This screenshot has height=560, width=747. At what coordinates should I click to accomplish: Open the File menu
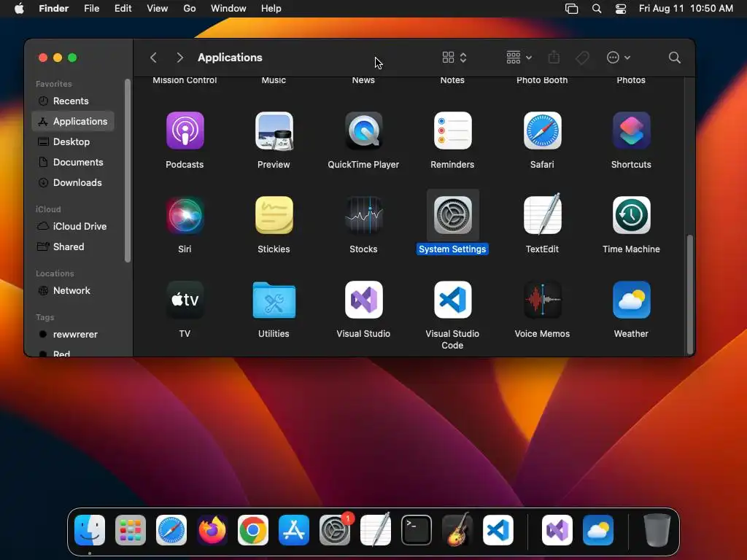pyautogui.click(x=91, y=9)
